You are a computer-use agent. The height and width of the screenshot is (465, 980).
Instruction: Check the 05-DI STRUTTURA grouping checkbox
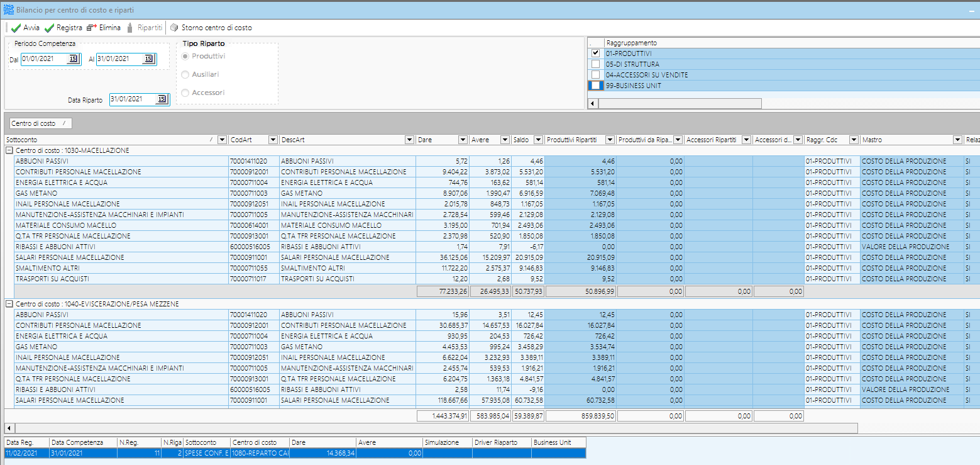click(596, 64)
